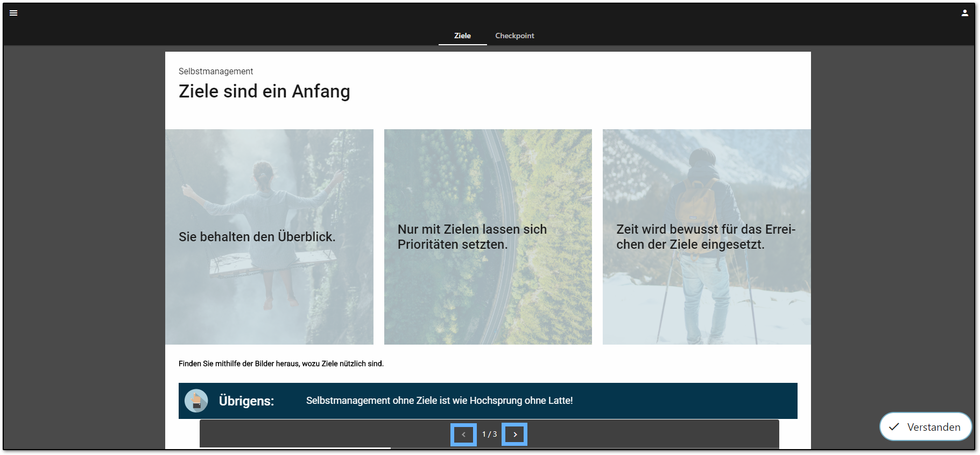
Task: Open the user profile icon
Action: (965, 13)
